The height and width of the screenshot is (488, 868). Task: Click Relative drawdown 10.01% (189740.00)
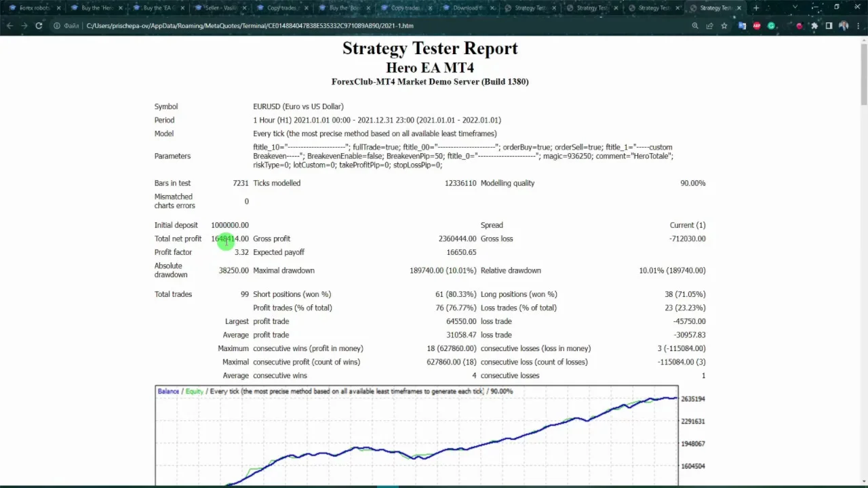tap(672, 270)
